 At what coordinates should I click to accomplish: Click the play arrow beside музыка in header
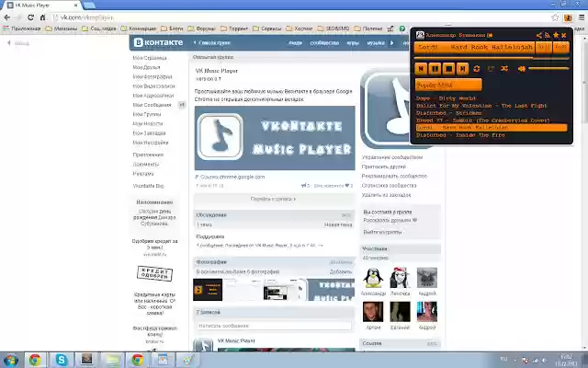coord(392,43)
